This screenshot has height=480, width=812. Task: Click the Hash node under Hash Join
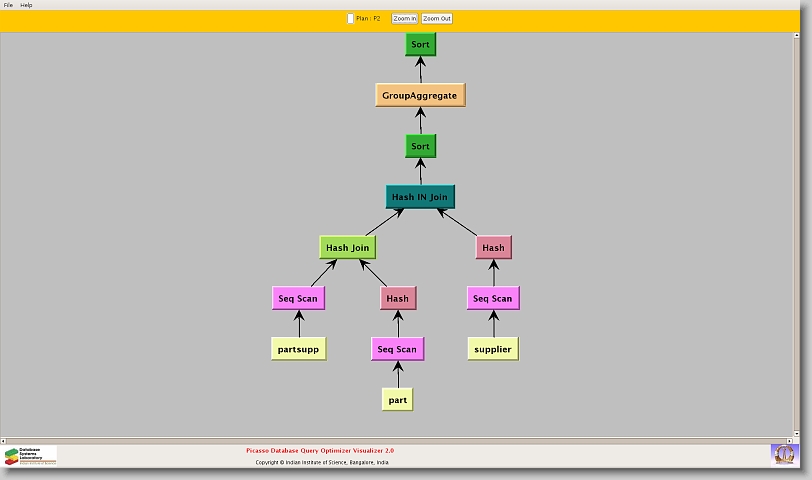coord(397,298)
